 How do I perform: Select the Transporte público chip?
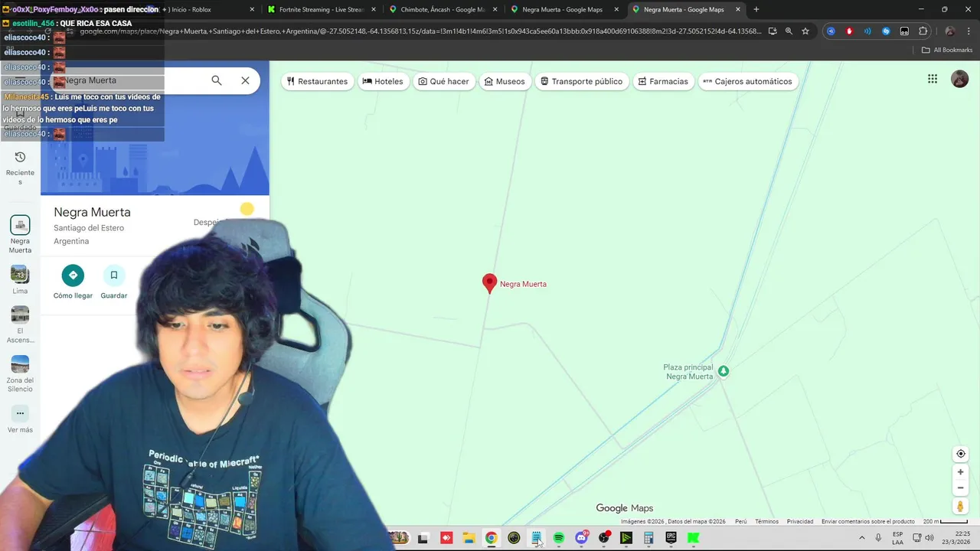(581, 81)
